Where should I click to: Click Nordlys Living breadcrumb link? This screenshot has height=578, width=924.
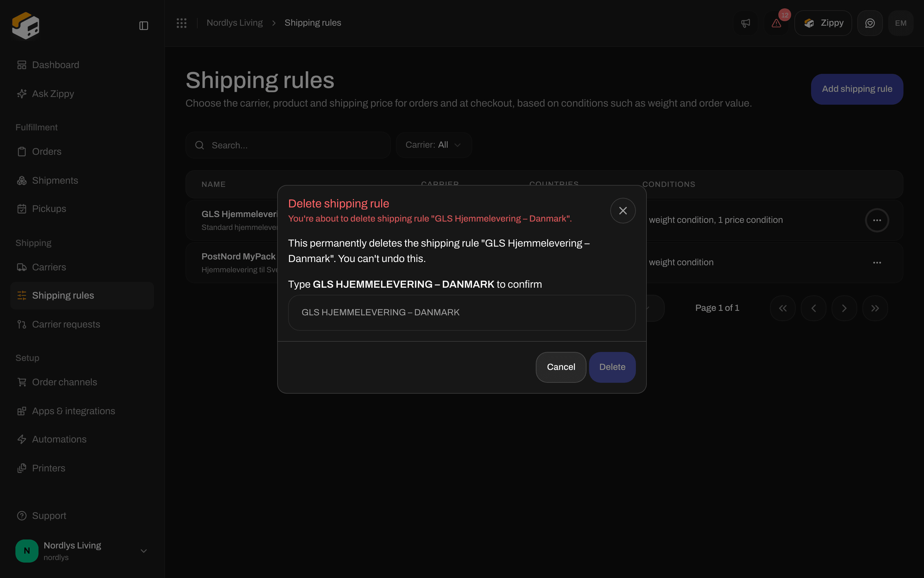pos(235,23)
